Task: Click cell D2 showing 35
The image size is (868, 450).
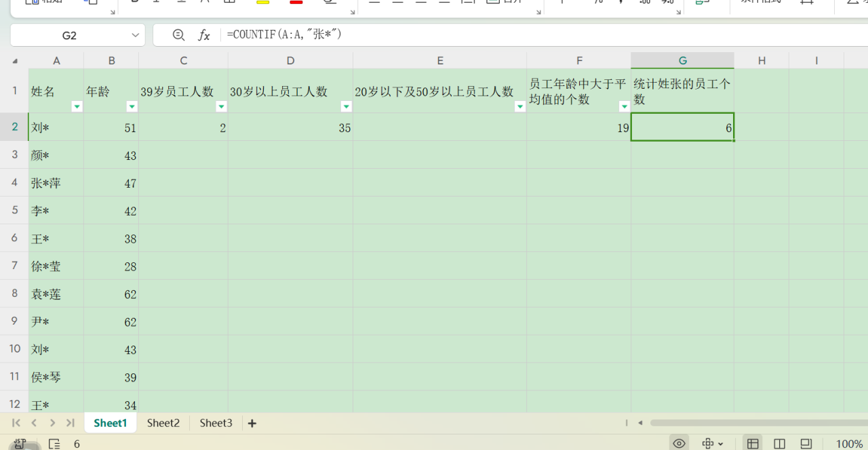Action: pyautogui.click(x=290, y=127)
